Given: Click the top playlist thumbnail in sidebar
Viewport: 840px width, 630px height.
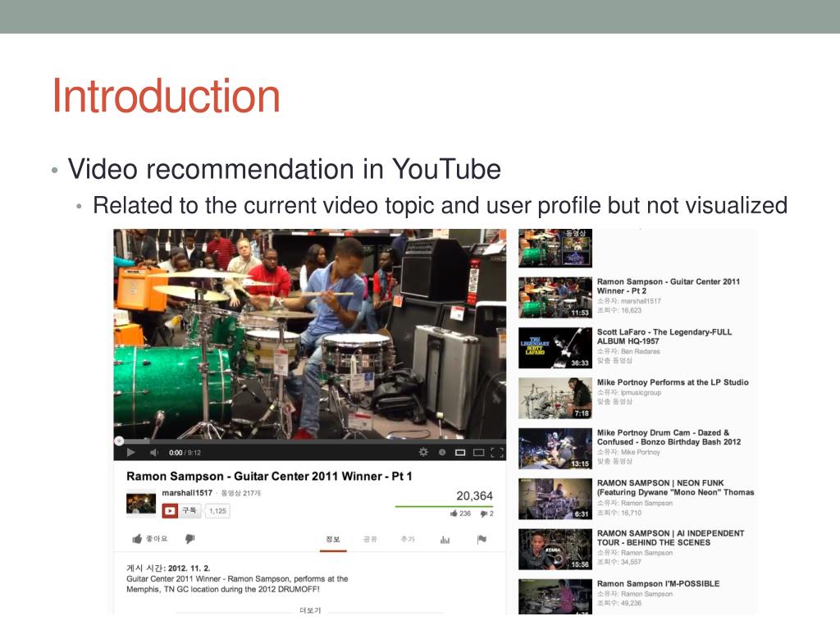Looking at the screenshot, I should [x=555, y=248].
